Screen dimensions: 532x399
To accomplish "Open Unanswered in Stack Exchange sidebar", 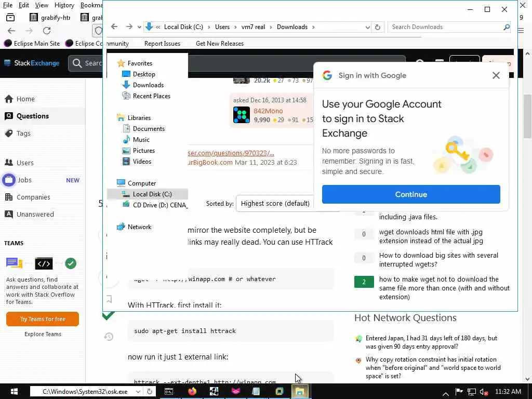I will tap(30, 214).
